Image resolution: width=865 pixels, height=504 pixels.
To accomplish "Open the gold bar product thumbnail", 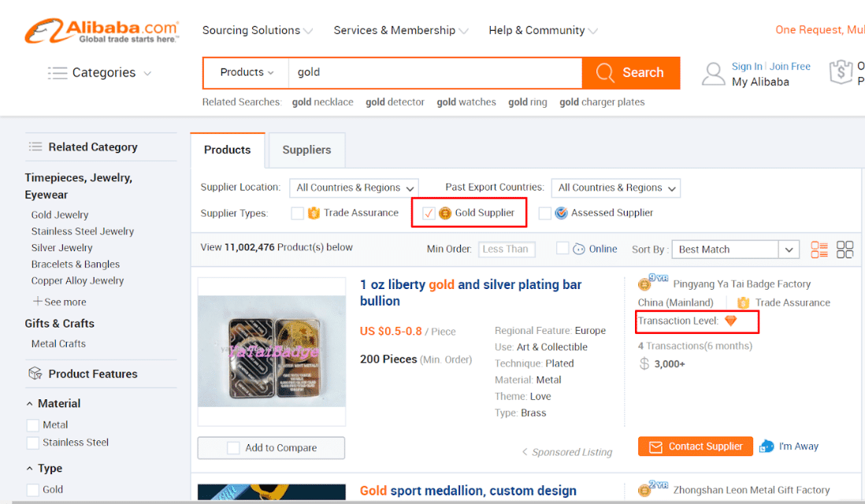I will click(272, 351).
